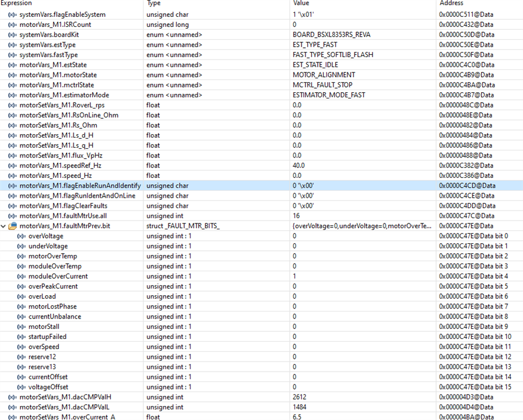Click the struct _FAULT_MTR_BITS_ type cell
The height and width of the screenshot is (420, 523).
pos(182,226)
